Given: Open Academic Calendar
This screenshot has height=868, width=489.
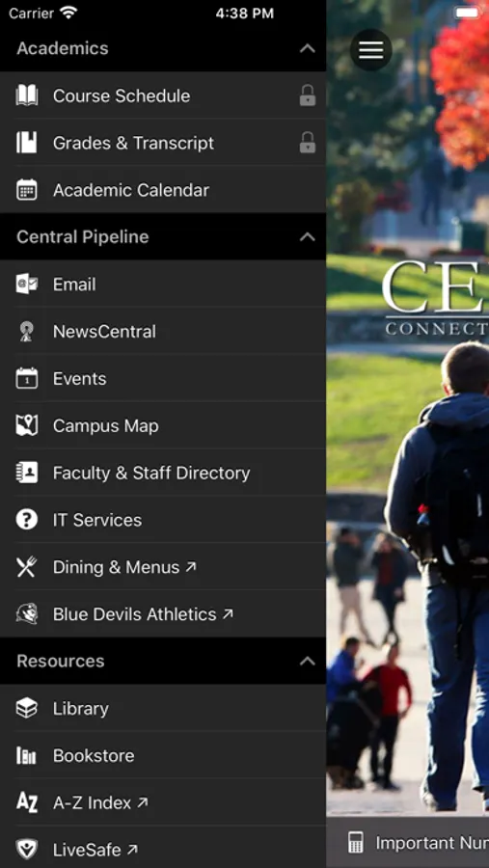Looking at the screenshot, I should click(x=163, y=189).
